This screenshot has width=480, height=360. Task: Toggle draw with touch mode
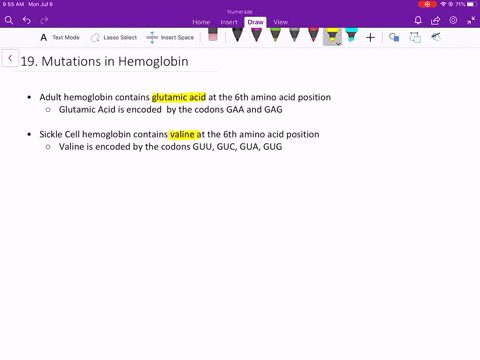point(436,37)
